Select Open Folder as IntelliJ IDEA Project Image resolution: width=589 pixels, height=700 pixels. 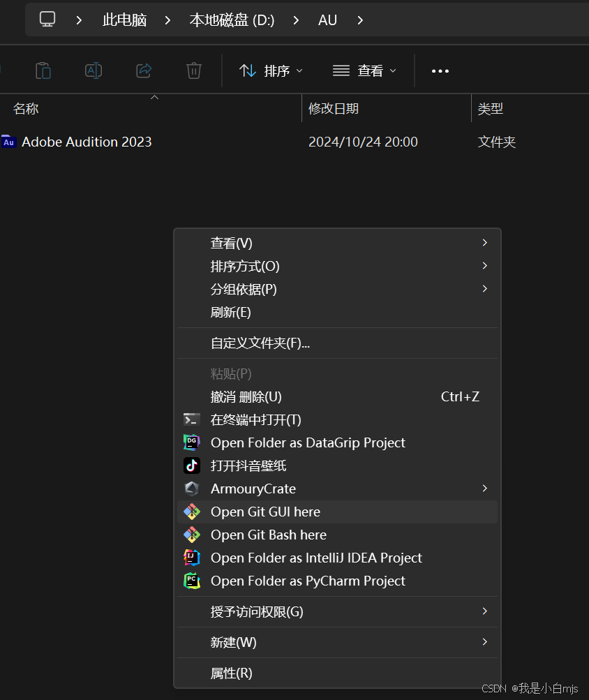(x=337, y=558)
